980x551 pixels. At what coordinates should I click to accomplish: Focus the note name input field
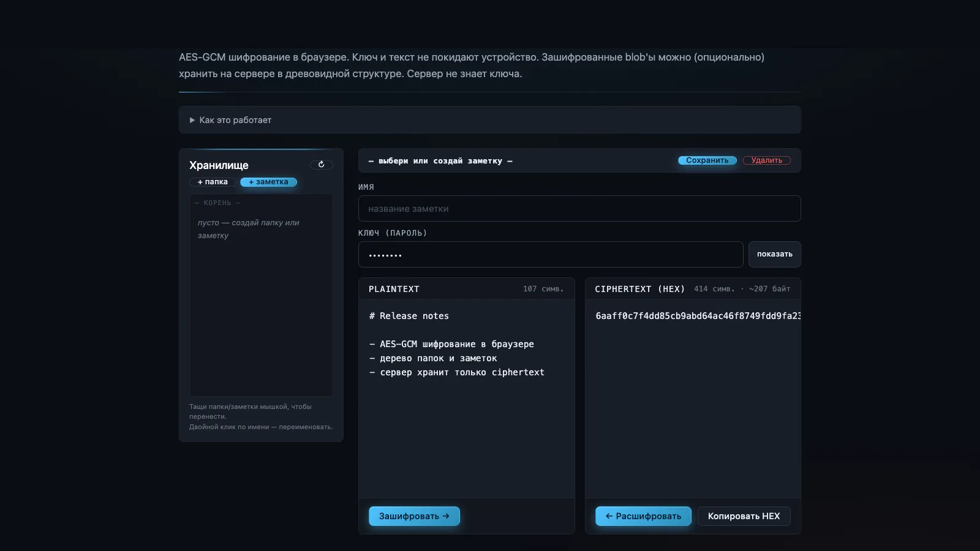(x=579, y=209)
